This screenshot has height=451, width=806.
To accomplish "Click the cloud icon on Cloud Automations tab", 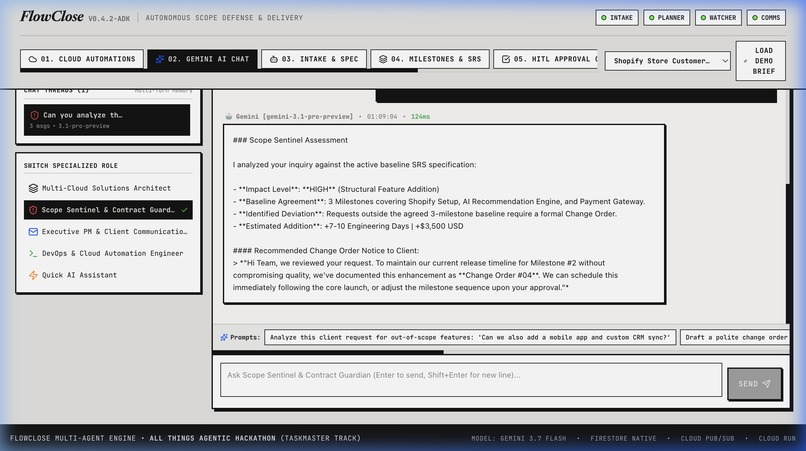I will click(32, 59).
